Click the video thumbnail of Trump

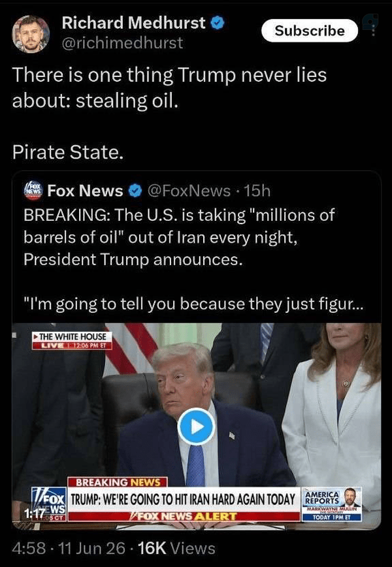click(x=197, y=427)
